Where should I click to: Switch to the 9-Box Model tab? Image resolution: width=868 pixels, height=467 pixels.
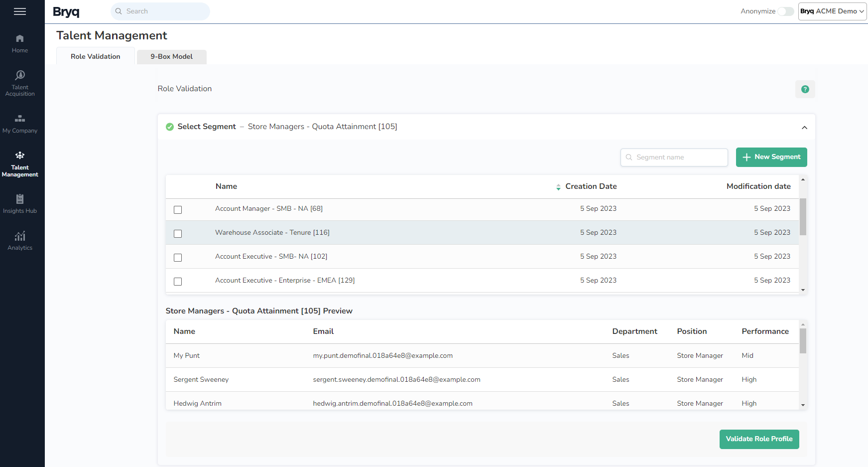click(171, 57)
